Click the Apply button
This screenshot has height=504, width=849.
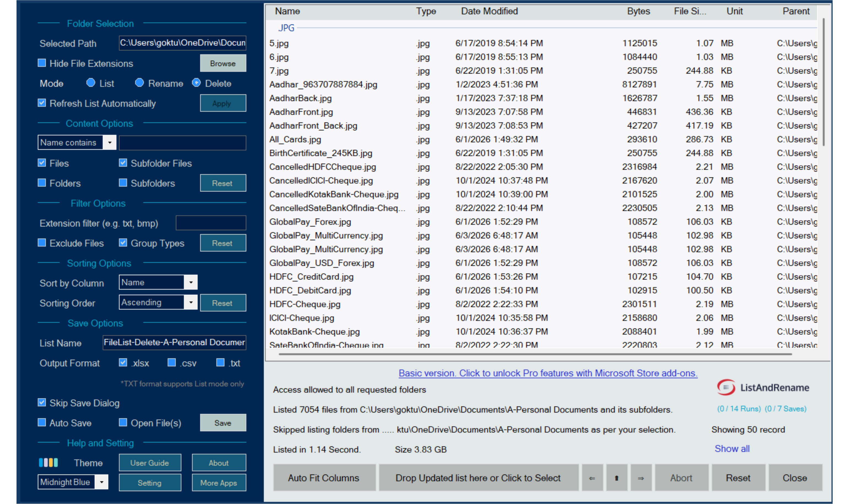(x=223, y=103)
